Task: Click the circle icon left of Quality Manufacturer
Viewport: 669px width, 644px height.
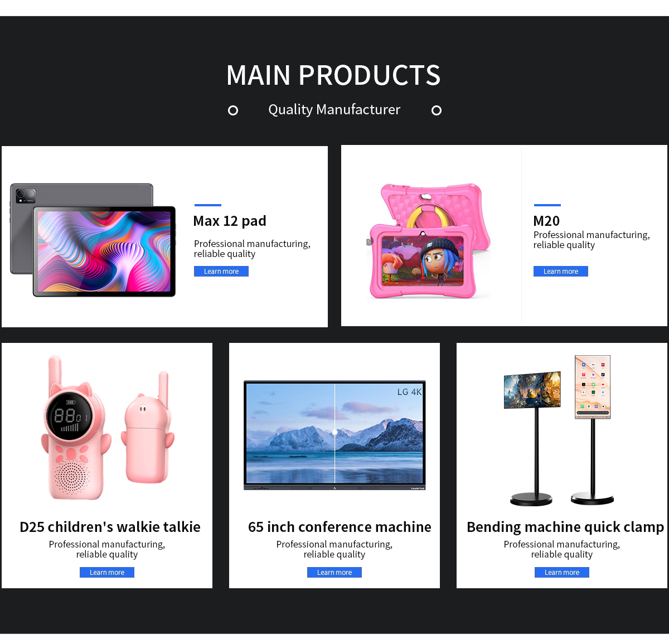Action: [x=233, y=110]
